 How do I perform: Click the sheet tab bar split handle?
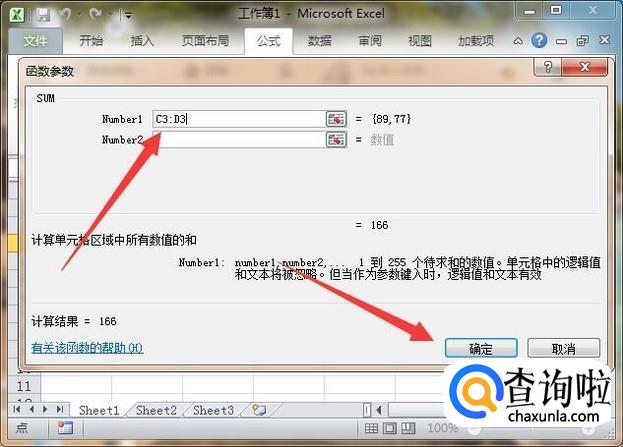click(x=367, y=410)
